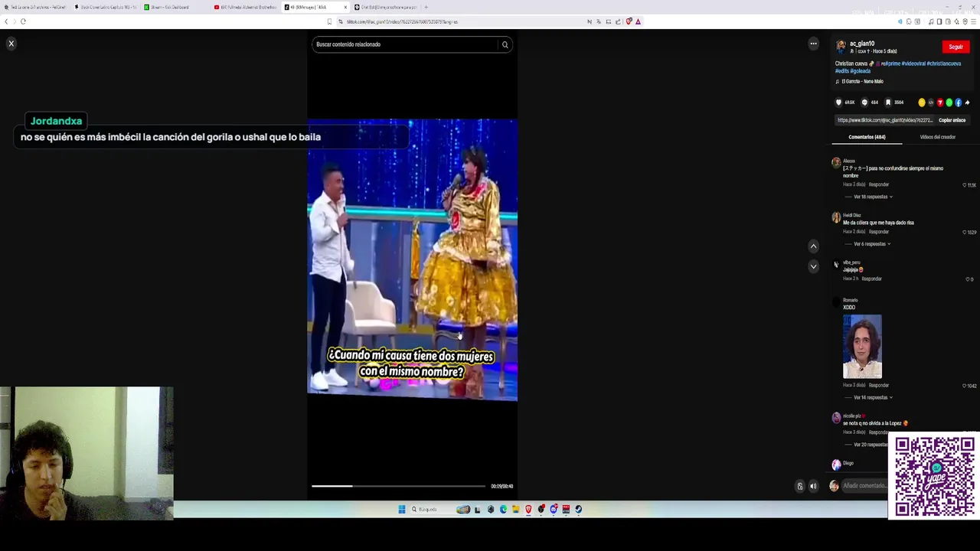Open Romario's comment image

click(x=862, y=347)
